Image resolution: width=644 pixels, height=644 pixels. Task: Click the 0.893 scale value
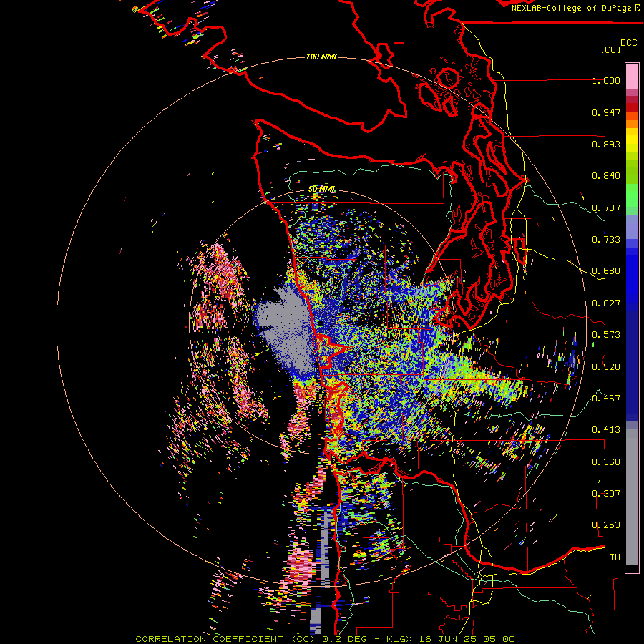point(606,144)
